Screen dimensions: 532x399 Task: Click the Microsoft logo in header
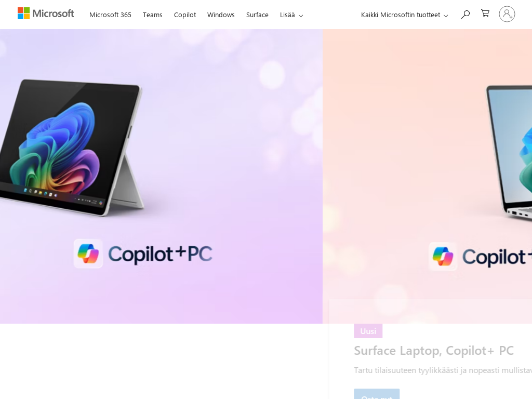point(46,14)
